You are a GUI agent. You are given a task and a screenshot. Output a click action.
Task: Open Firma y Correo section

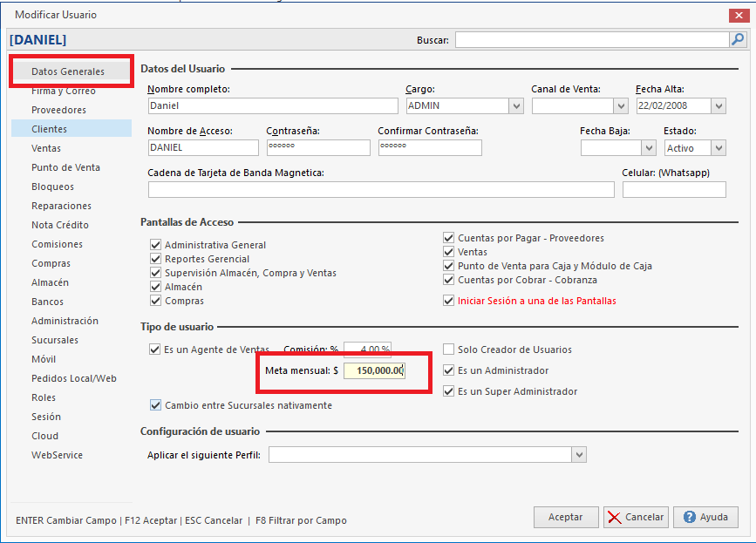[72, 91]
